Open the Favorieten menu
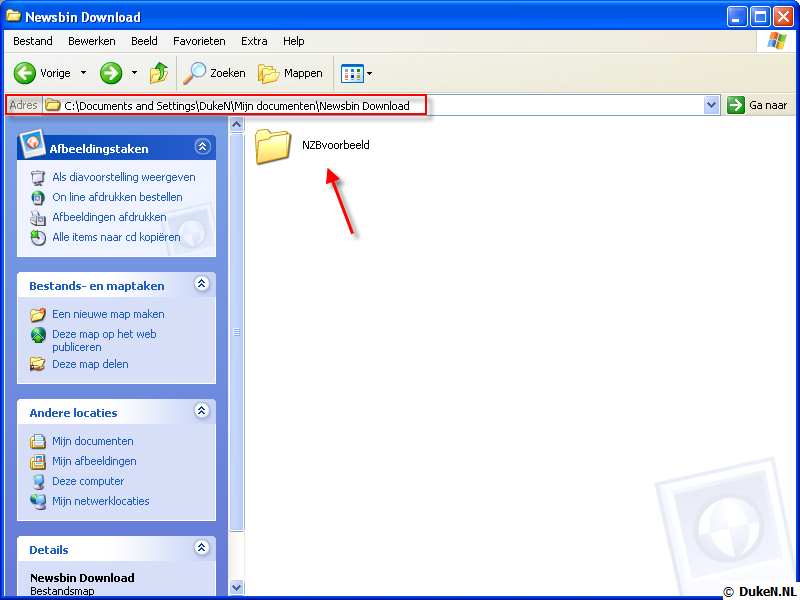Viewport: 800px width, 600px height. tap(199, 41)
